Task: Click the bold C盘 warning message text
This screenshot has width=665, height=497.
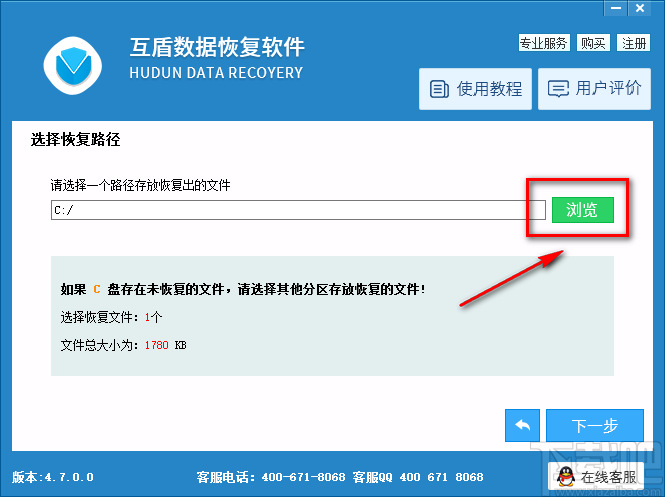Action: tap(243, 289)
